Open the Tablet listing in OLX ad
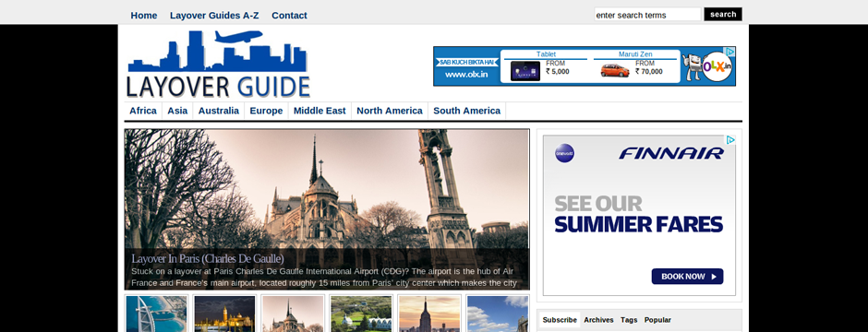This screenshot has width=868, height=332. point(546,54)
